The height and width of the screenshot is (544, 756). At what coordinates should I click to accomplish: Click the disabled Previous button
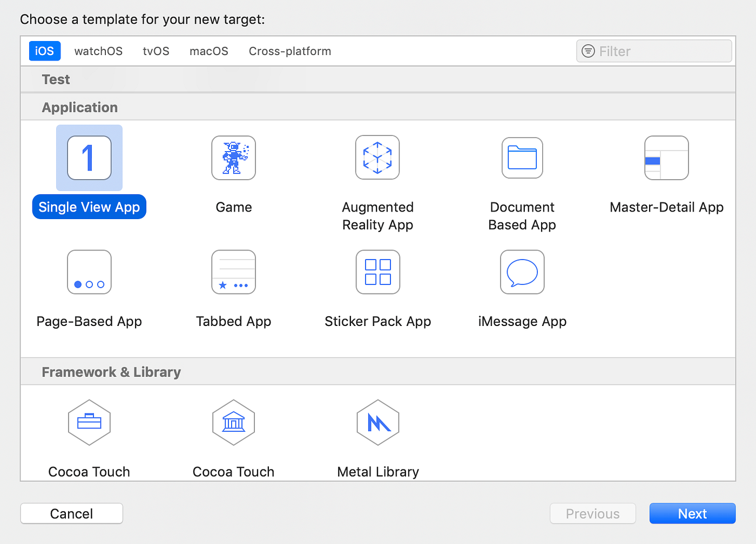tap(592, 513)
